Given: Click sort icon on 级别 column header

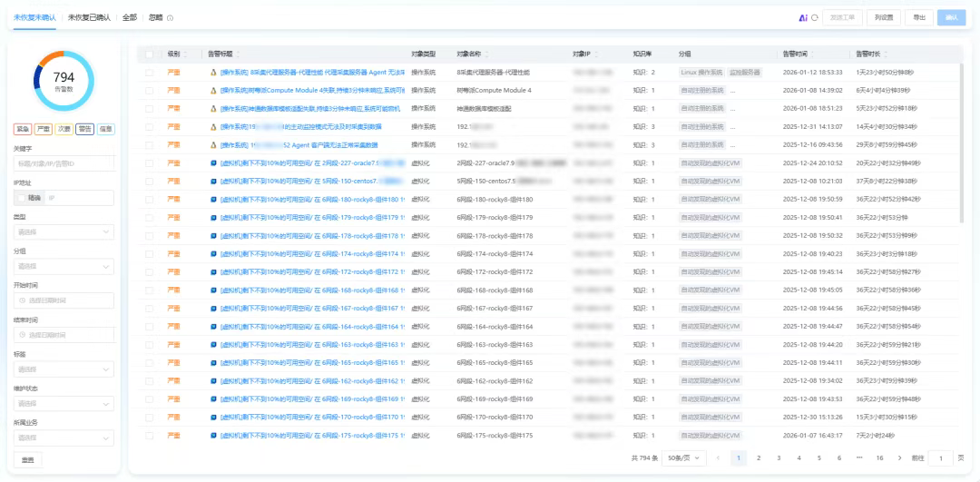Looking at the screenshot, I should pyautogui.click(x=187, y=54).
